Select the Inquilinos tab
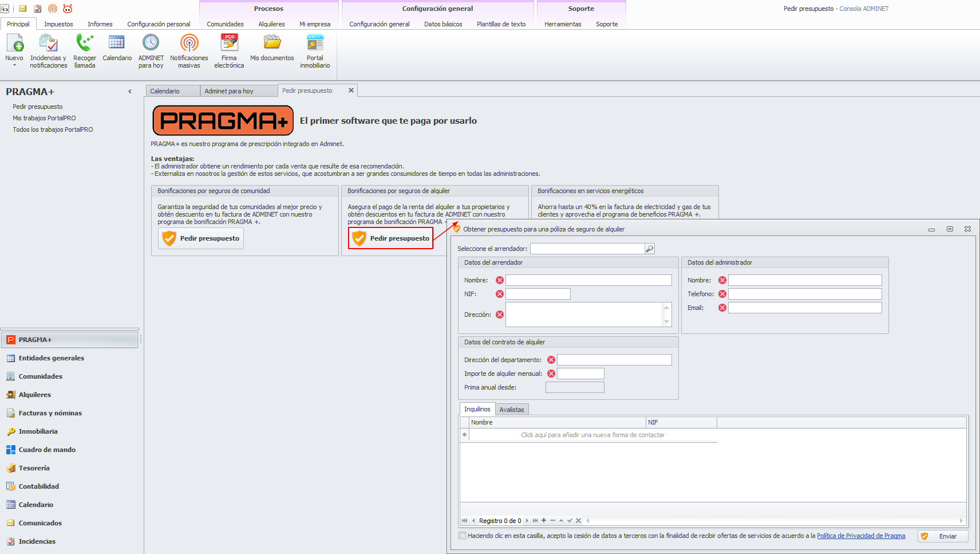 point(477,409)
